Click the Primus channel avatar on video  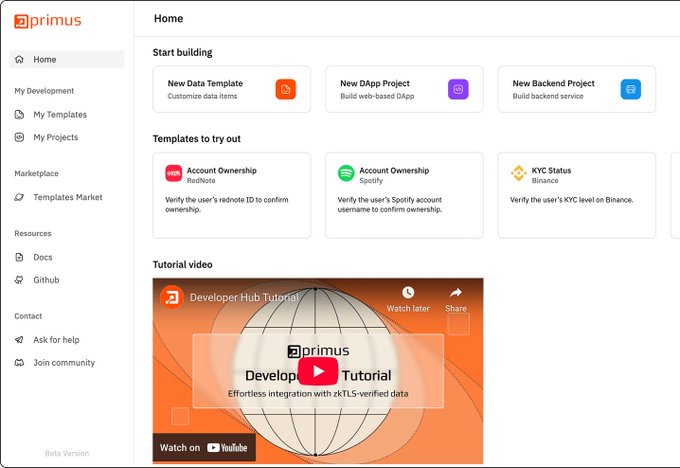point(171,297)
